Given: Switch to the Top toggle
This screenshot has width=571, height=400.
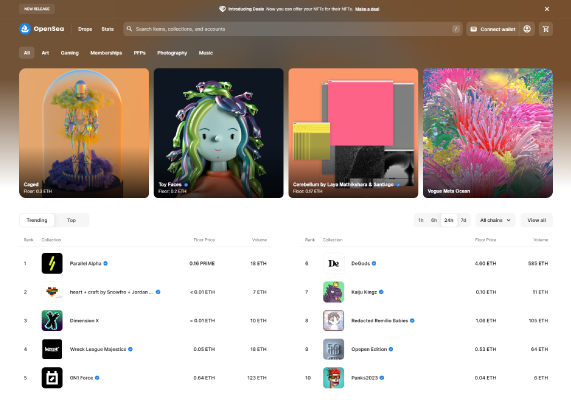Looking at the screenshot, I should (x=71, y=220).
